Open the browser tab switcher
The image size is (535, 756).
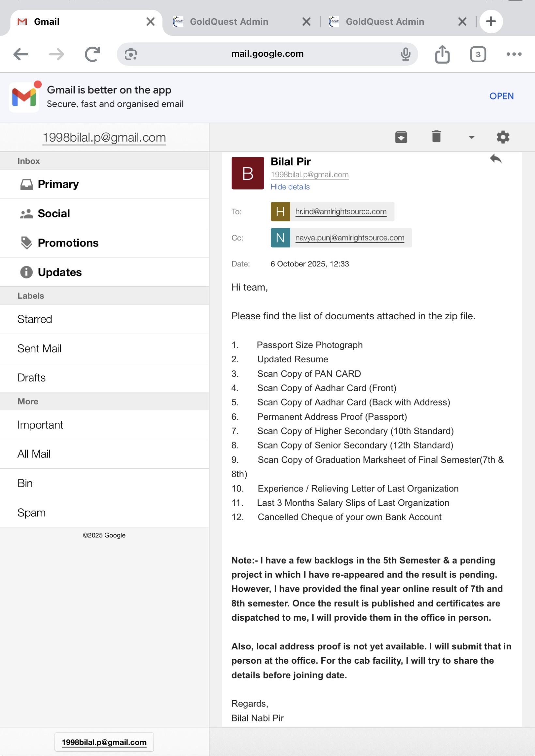tap(478, 54)
